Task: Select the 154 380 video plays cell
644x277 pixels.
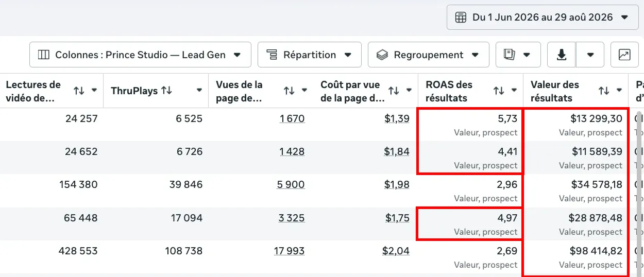Action: pyautogui.click(x=78, y=184)
